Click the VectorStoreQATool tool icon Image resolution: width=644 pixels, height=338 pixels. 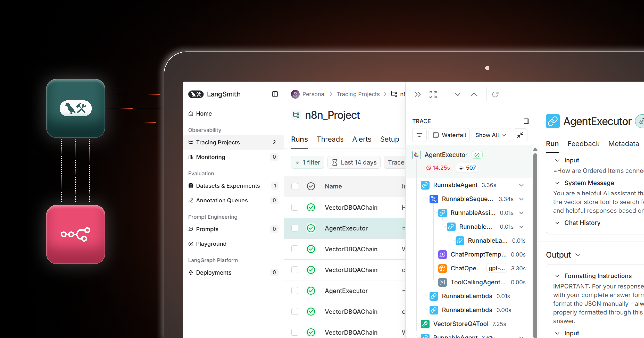[x=425, y=324]
